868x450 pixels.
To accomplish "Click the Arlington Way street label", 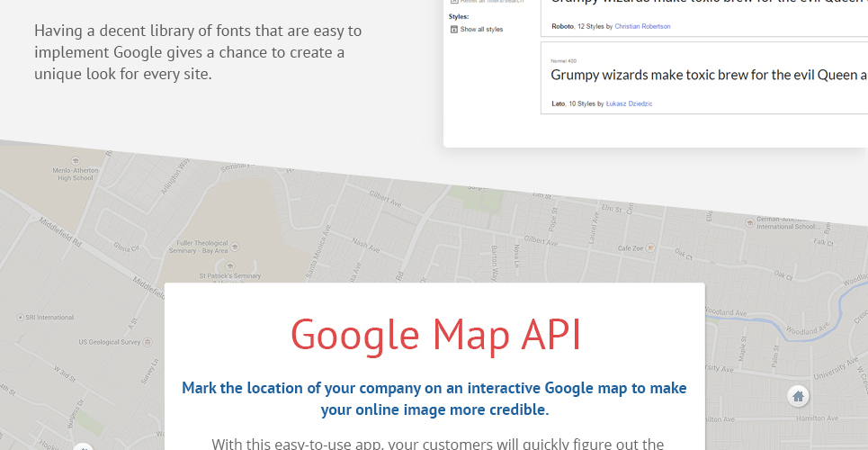I will [x=174, y=176].
